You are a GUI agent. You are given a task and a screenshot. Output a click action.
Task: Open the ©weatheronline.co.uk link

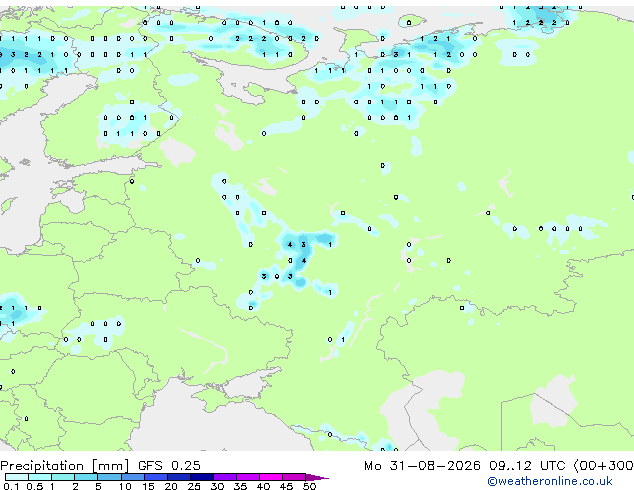[550, 481]
